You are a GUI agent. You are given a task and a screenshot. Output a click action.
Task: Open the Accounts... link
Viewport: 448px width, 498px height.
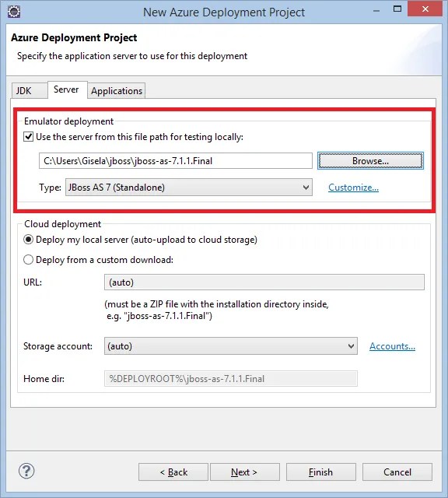click(x=392, y=346)
